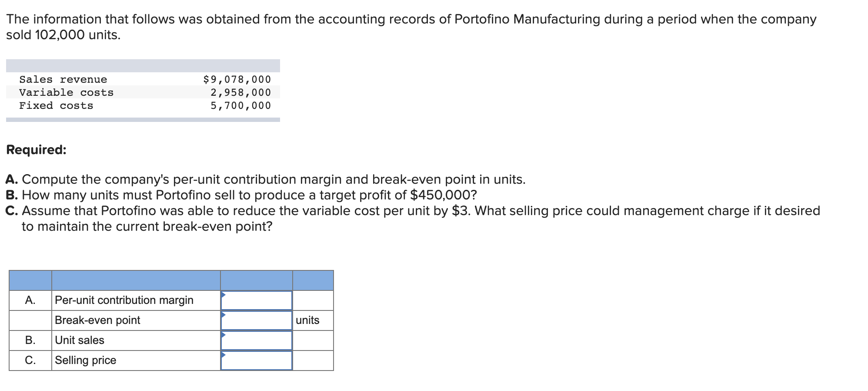Viewport: 868px width, 391px height.
Task: Select the 'units' label cell
Action: [313, 320]
